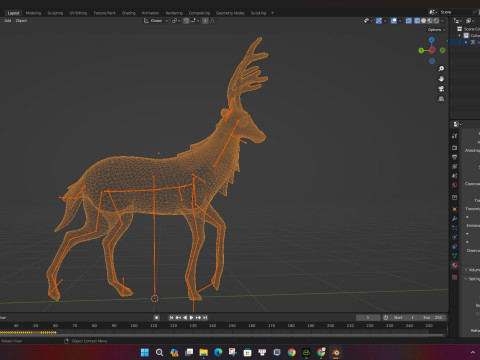Switch to wireframe viewport shading
480x360 pixels.
coord(417,21)
